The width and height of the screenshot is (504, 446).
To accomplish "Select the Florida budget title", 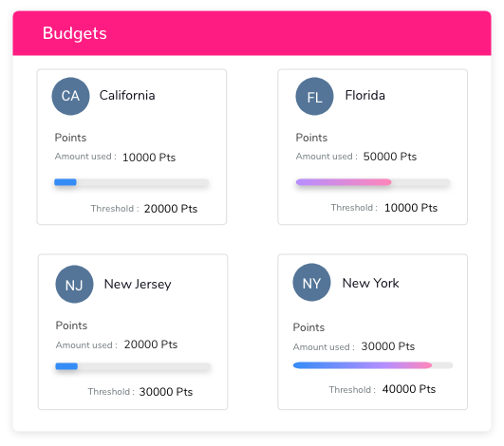I will [x=365, y=96].
